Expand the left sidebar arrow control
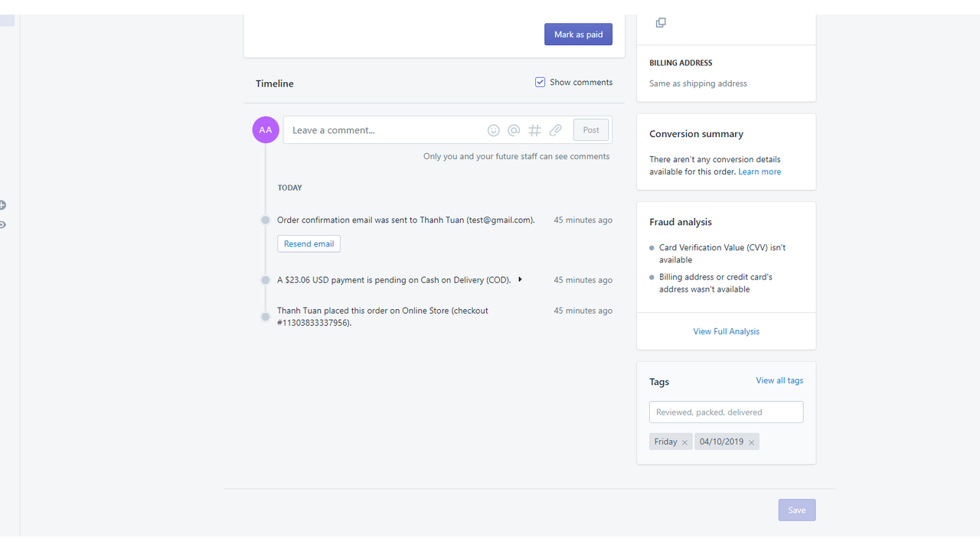 [3, 205]
